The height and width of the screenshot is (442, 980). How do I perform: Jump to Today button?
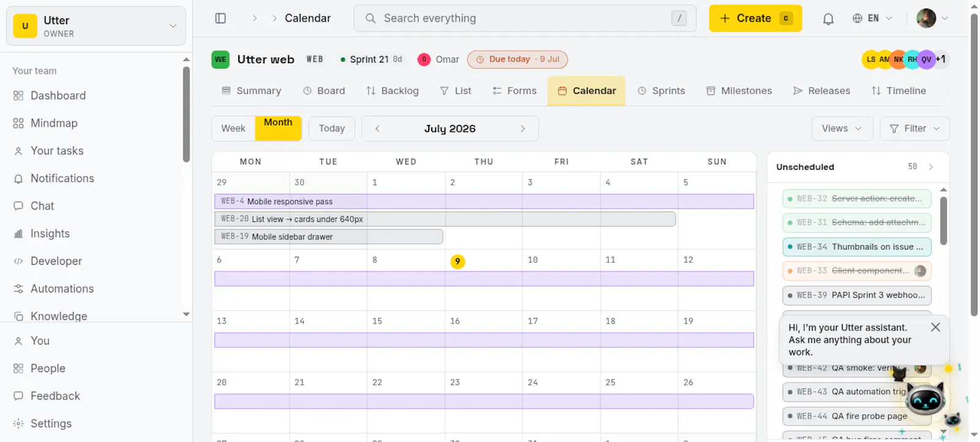click(x=332, y=129)
